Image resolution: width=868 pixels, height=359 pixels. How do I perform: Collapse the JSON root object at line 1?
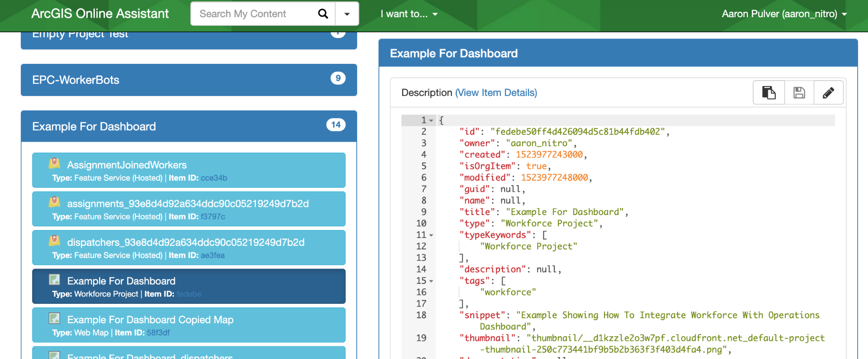coord(431,120)
